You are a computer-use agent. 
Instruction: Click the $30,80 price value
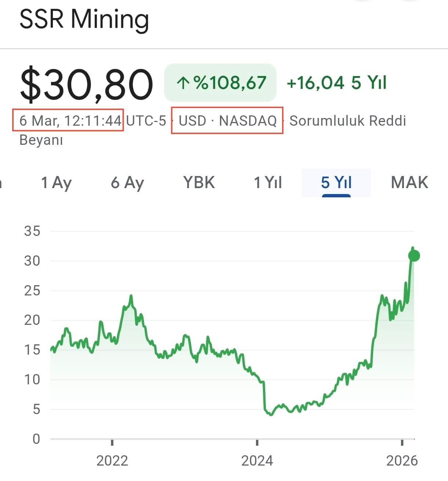(86, 85)
